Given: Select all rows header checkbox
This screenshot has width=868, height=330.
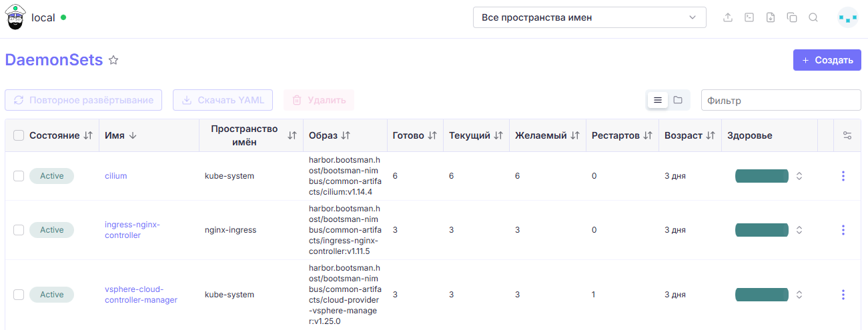Looking at the screenshot, I should tap(19, 135).
